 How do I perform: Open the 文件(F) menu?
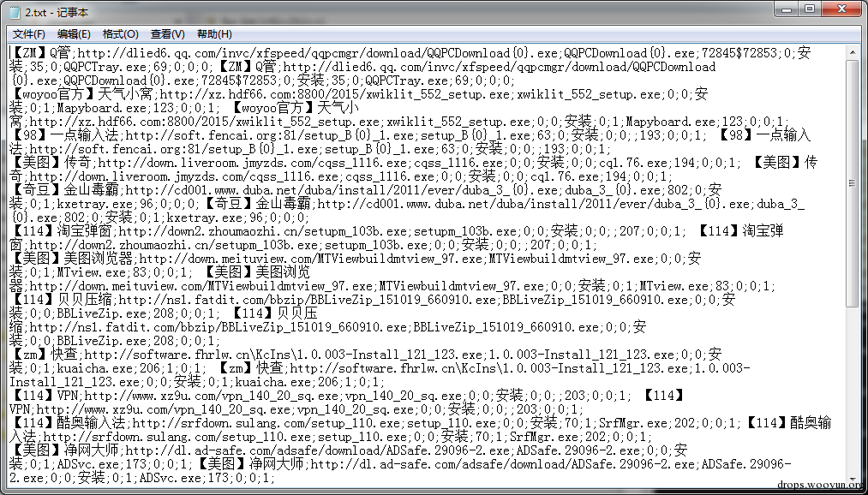[x=29, y=34]
